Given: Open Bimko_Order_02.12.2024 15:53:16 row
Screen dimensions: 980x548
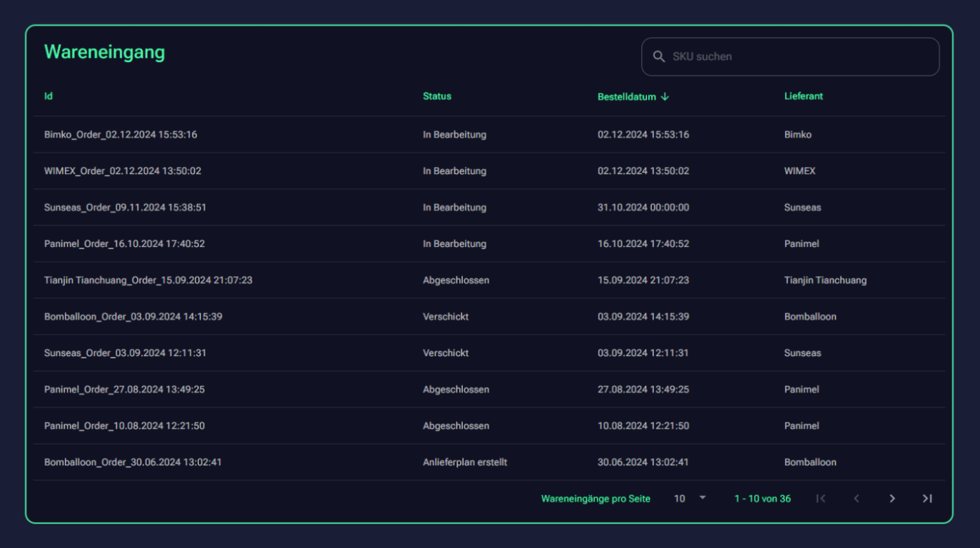Looking at the screenshot, I should (x=121, y=135).
